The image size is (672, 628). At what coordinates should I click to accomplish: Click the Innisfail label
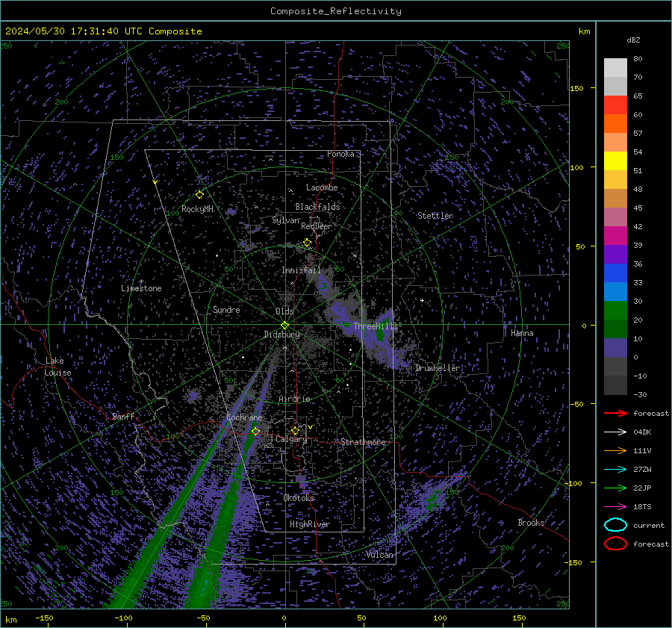pyautogui.click(x=301, y=270)
